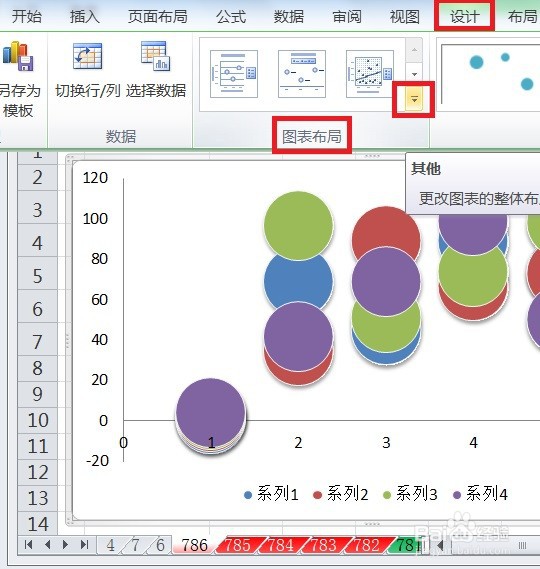Select row header 14
Image resolution: width=540 pixels, height=569 pixels.
click(x=37, y=524)
